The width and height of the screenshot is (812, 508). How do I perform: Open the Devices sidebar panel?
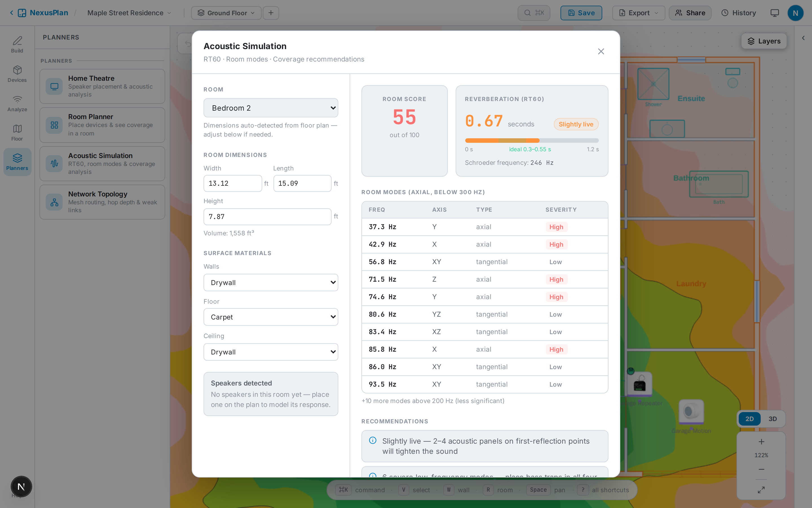[x=17, y=74]
